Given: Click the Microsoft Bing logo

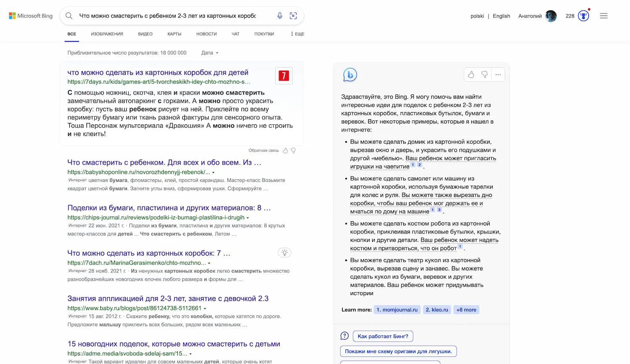Looking at the screenshot, I should tap(31, 16).
